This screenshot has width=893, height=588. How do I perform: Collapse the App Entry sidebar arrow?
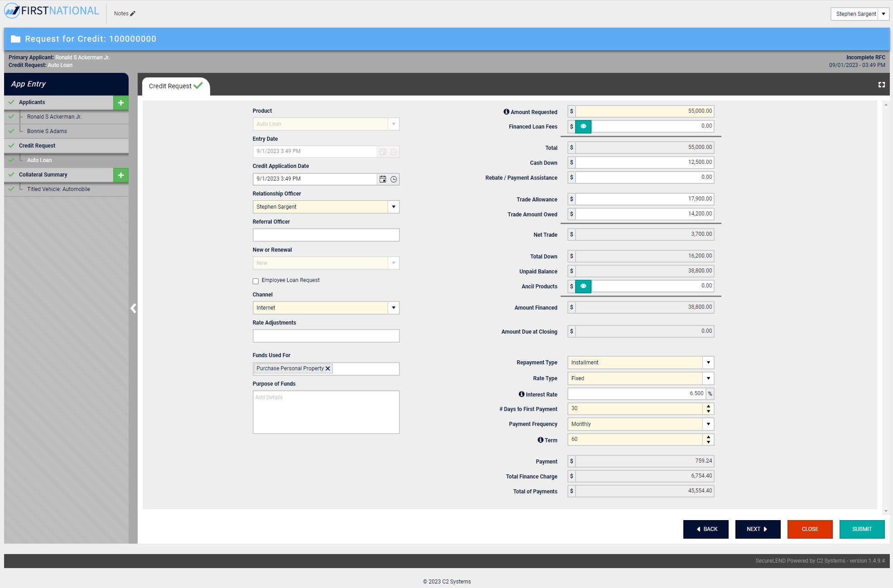pyautogui.click(x=133, y=308)
